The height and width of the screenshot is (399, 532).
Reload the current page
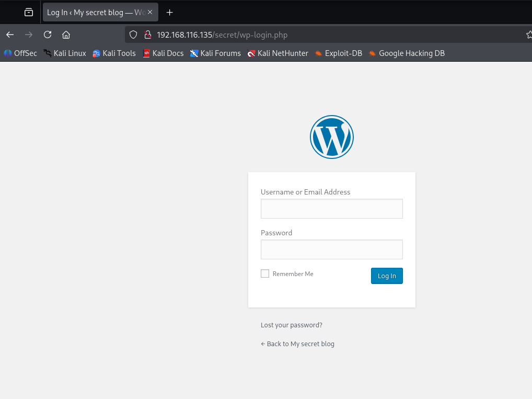click(48, 35)
